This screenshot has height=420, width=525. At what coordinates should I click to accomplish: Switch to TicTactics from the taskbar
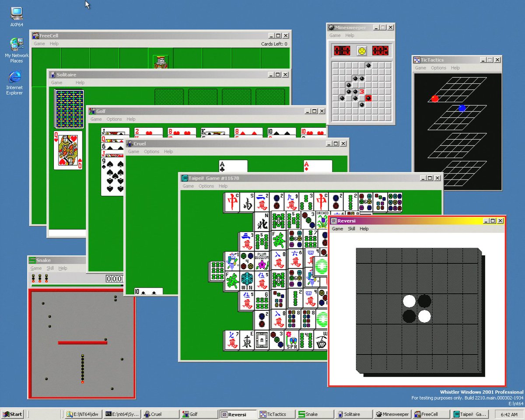click(x=276, y=414)
